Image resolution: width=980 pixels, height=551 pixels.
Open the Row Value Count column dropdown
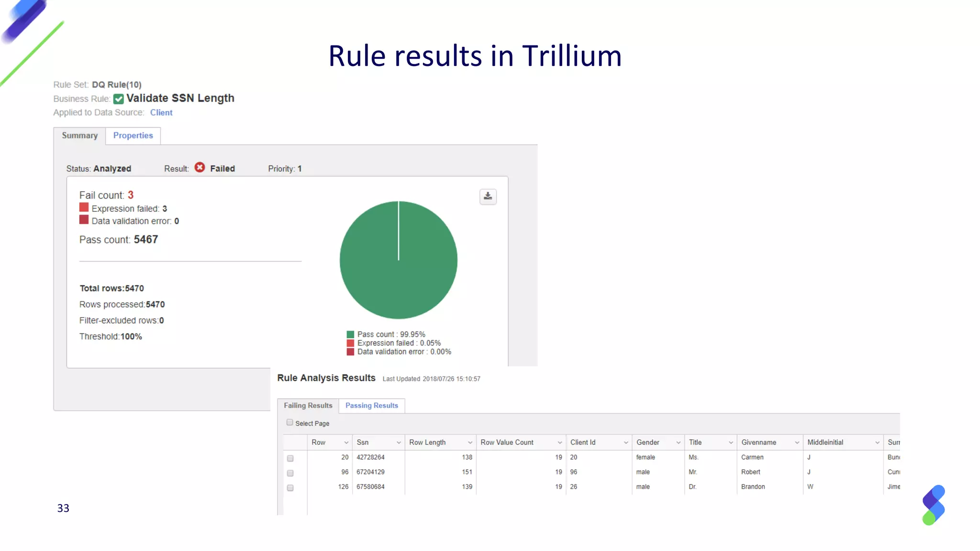point(559,443)
